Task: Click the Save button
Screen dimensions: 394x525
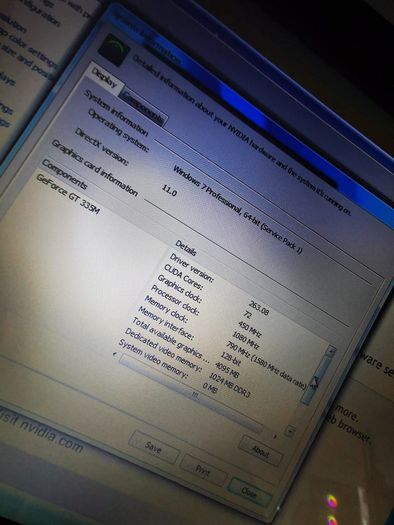Action: [x=153, y=447]
